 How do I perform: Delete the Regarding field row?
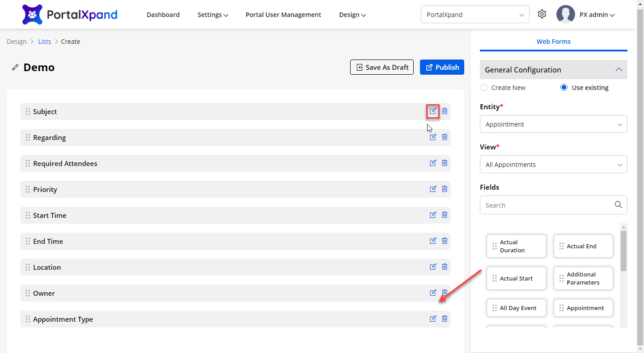click(x=445, y=137)
